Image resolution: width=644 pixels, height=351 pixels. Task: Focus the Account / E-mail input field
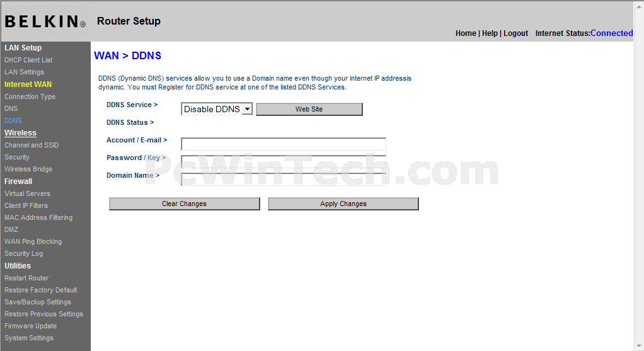click(x=284, y=144)
